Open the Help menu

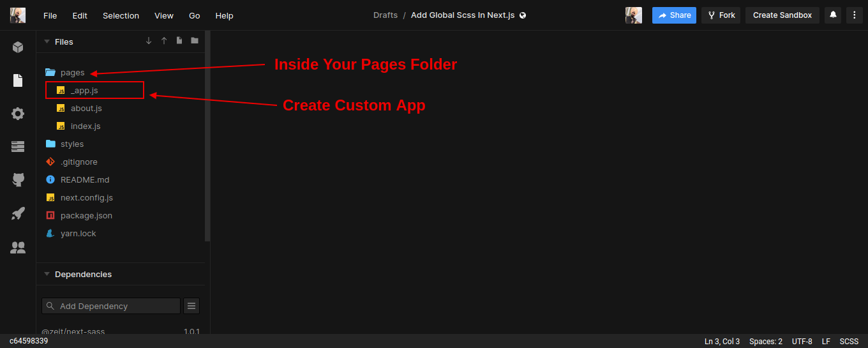[224, 15]
